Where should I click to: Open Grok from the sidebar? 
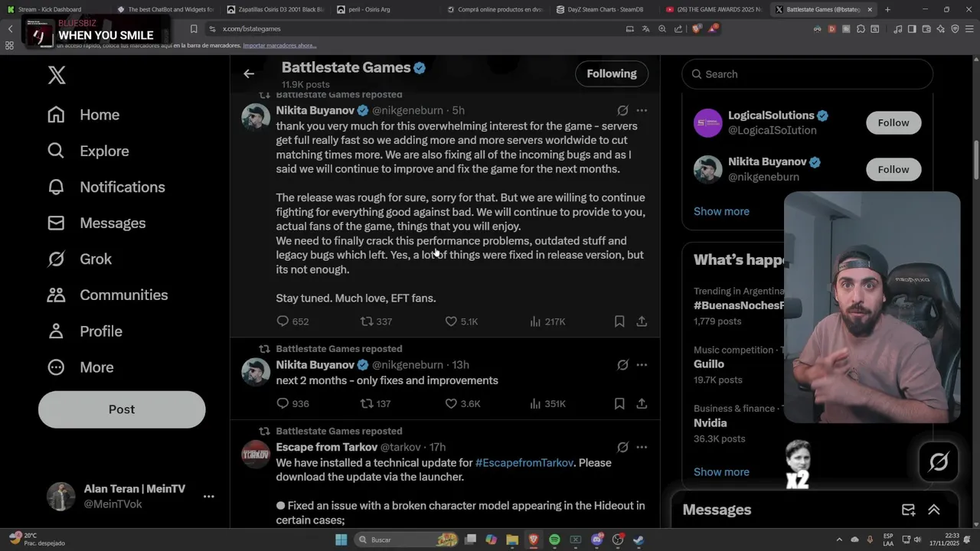[x=79, y=259]
